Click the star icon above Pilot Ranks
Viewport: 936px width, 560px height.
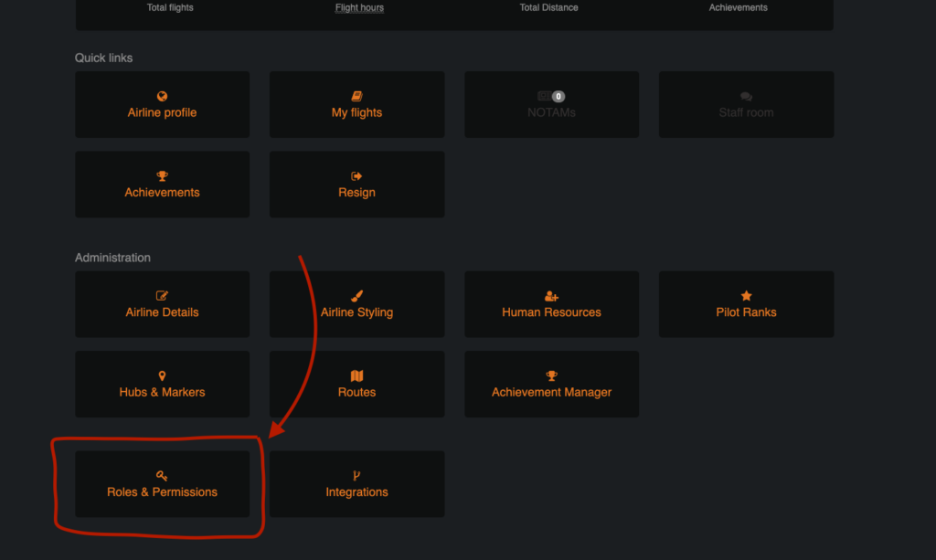click(746, 296)
